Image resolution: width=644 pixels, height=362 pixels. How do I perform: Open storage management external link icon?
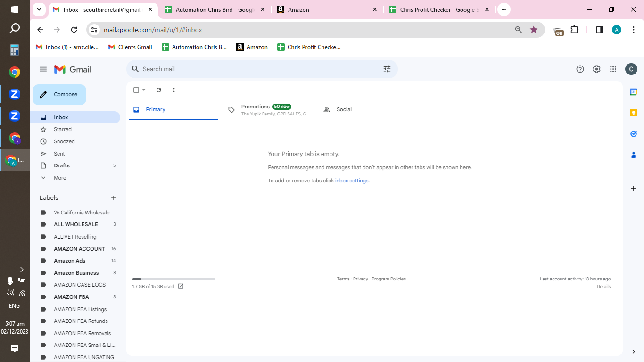point(181,286)
